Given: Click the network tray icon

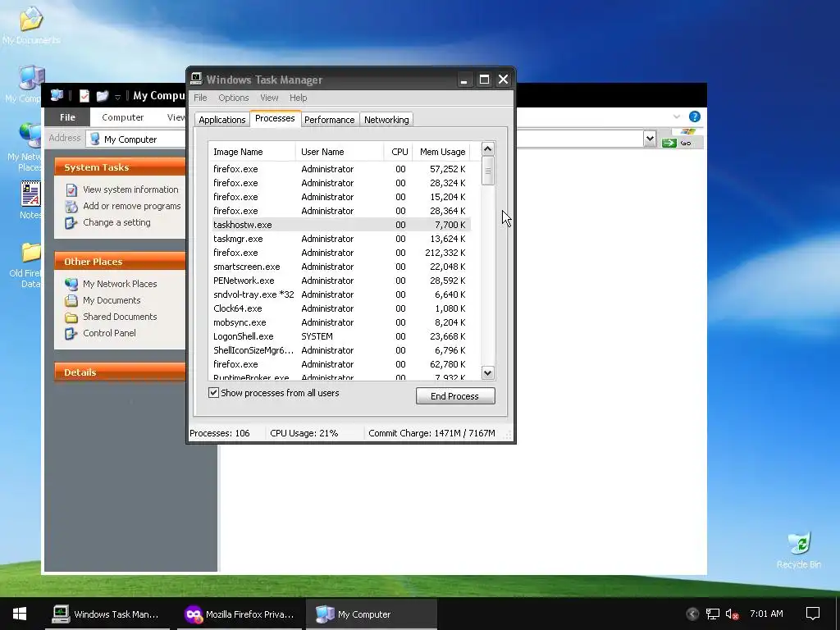Looking at the screenshot, I should click(x=713, y=614).
